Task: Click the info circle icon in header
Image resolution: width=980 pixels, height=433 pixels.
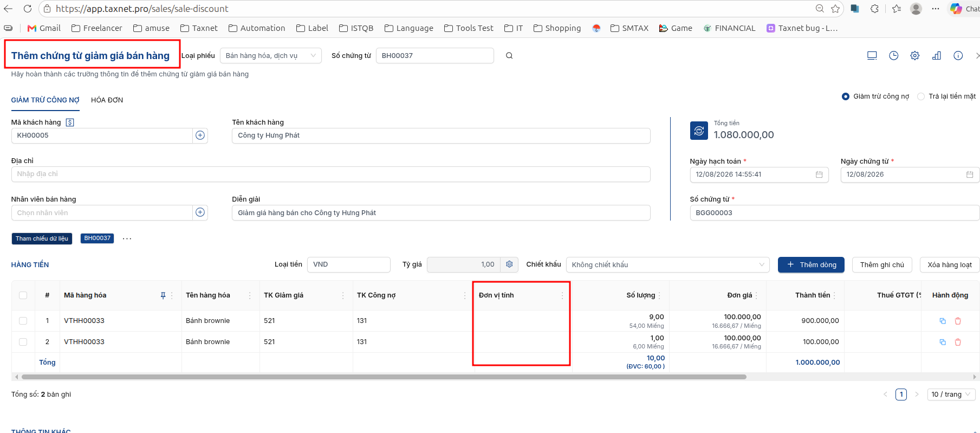Action: (x=958, y=56)
